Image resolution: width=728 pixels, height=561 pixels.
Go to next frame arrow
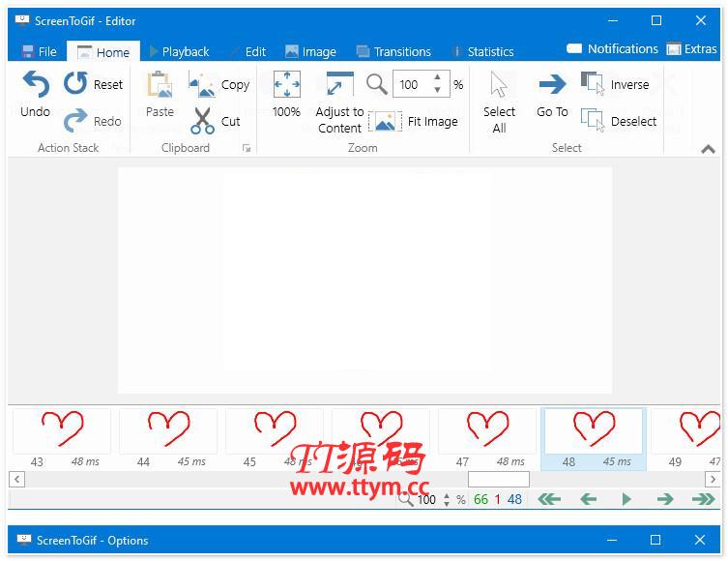[x=665, y=499]
